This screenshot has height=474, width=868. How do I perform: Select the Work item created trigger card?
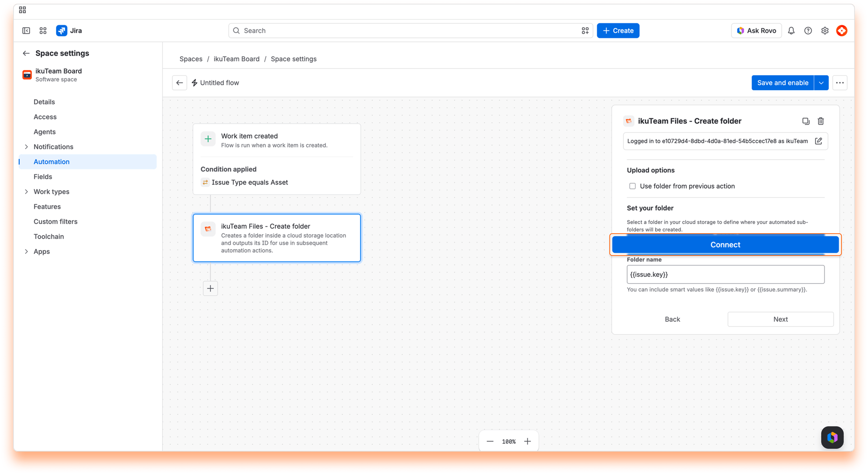pyautogui.click(x=277, y=159)
